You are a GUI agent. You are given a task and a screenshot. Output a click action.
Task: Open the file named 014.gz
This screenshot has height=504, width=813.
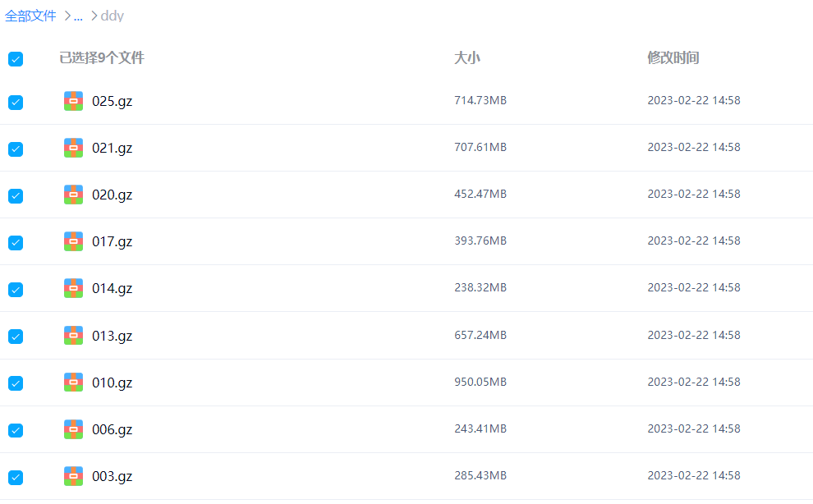(113, 288)
